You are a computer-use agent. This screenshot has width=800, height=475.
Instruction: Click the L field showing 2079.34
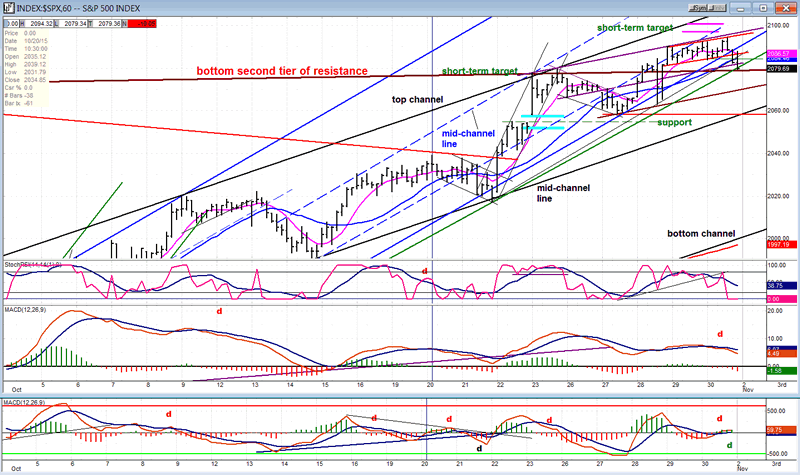71,23
